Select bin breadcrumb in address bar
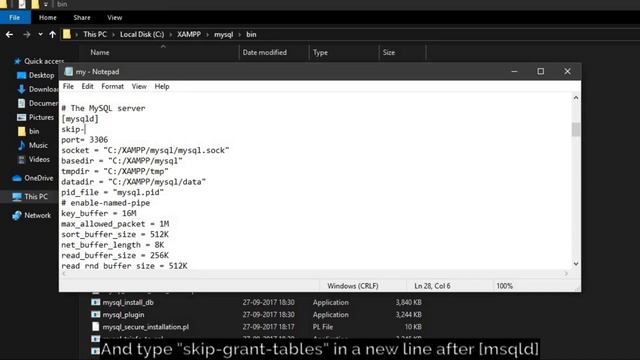This screenshot has height=360, width=640. click(x=251, y=35)
